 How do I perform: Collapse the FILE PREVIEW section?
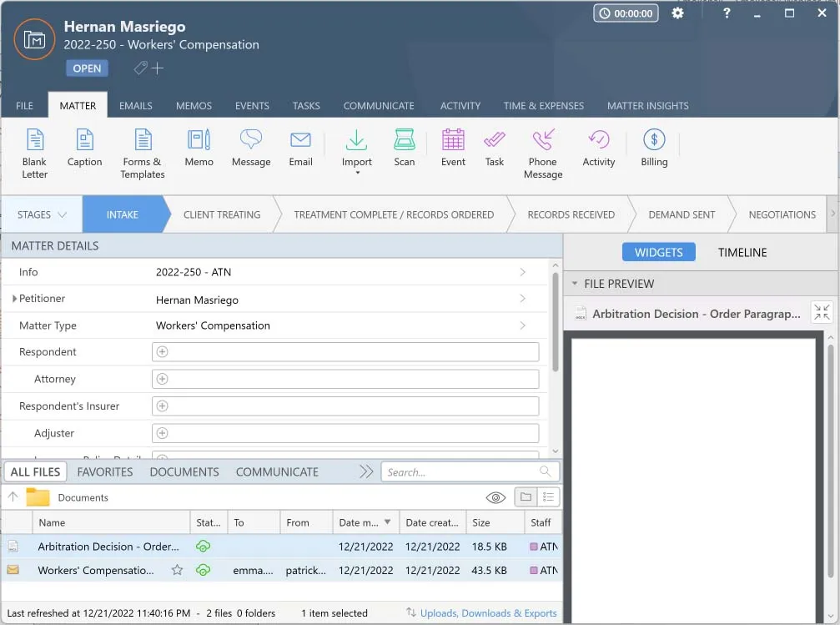coord(574,284)
